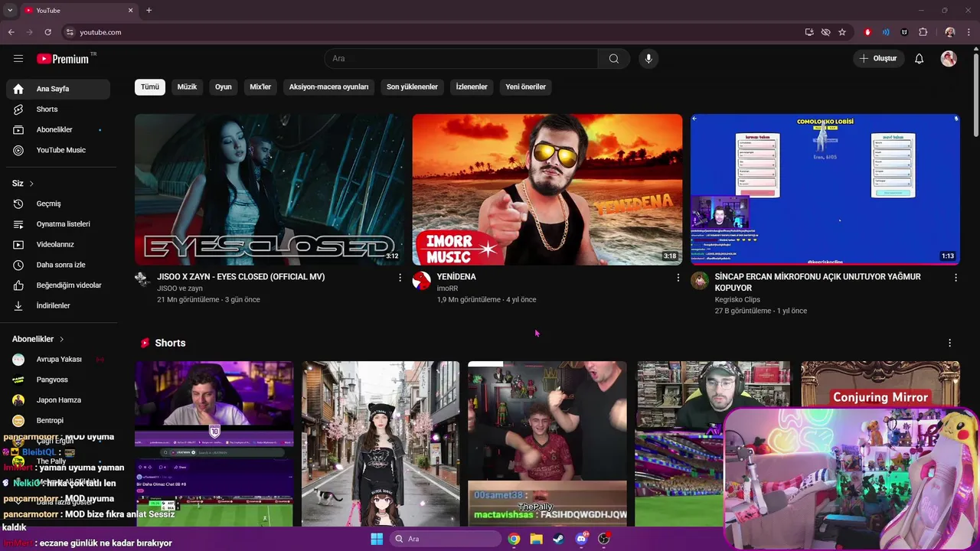Open the notifications bell
The width and height of the screenshot is (980, 551).
(x=919, y=59)
